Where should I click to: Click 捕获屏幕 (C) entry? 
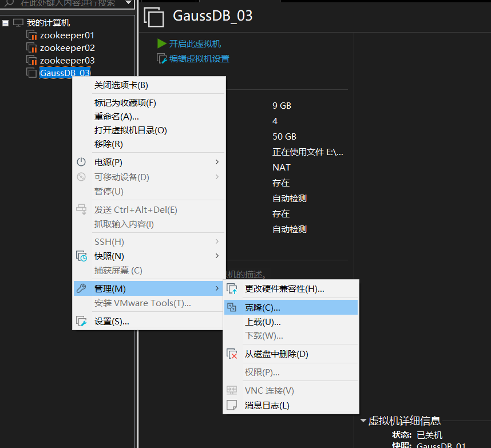148,271
